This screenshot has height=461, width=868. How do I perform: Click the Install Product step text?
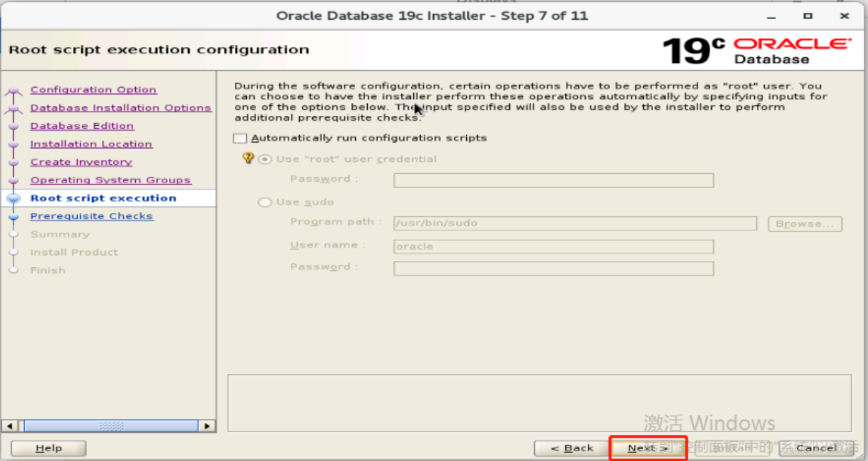pyautogui.click(x=74, y=252)
